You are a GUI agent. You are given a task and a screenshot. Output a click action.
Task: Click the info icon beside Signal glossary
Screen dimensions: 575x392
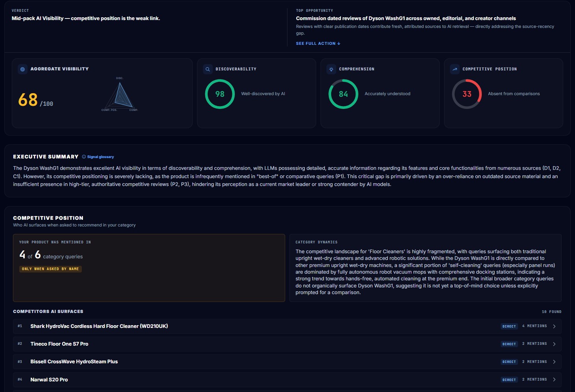click(x=84, y=157)
